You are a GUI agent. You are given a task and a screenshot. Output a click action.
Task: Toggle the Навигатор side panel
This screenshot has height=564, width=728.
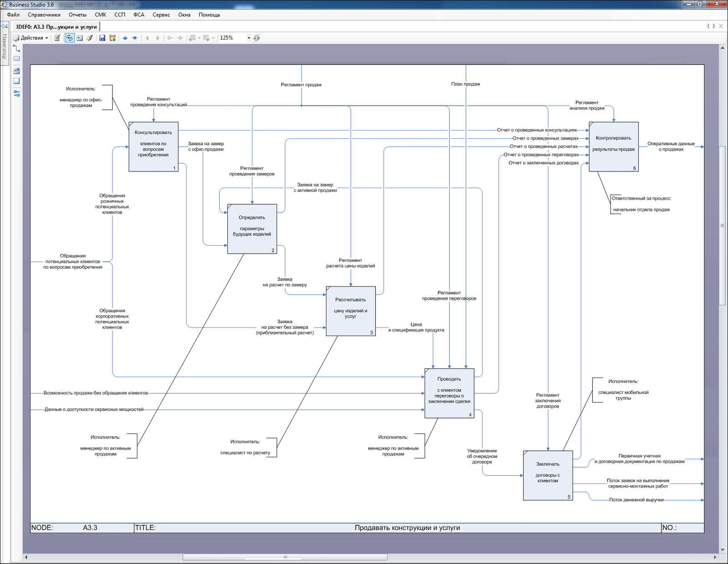(5, 45)
